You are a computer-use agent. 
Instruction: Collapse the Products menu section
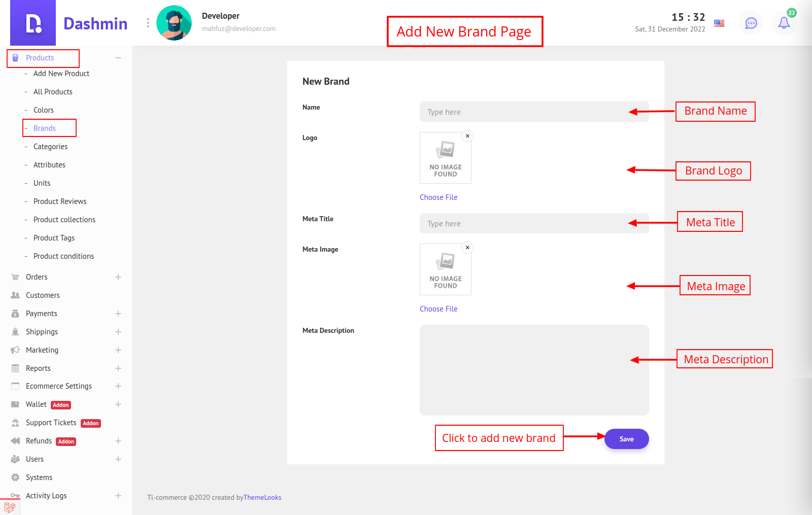(x=118, y=58)
